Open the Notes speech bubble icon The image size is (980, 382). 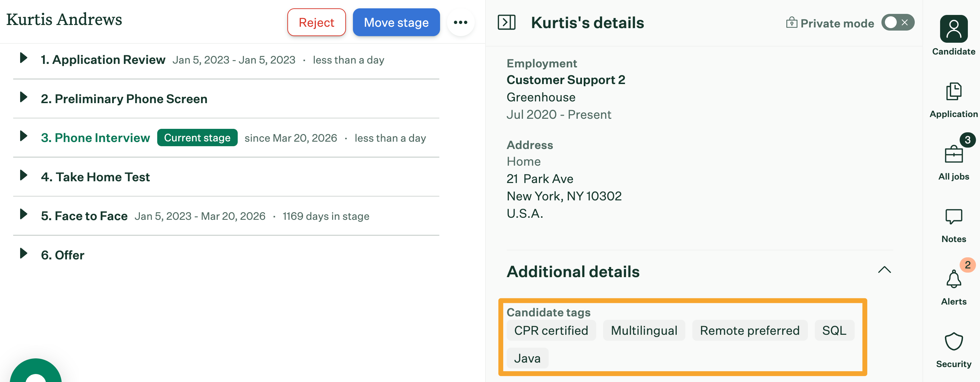point(953,217)
